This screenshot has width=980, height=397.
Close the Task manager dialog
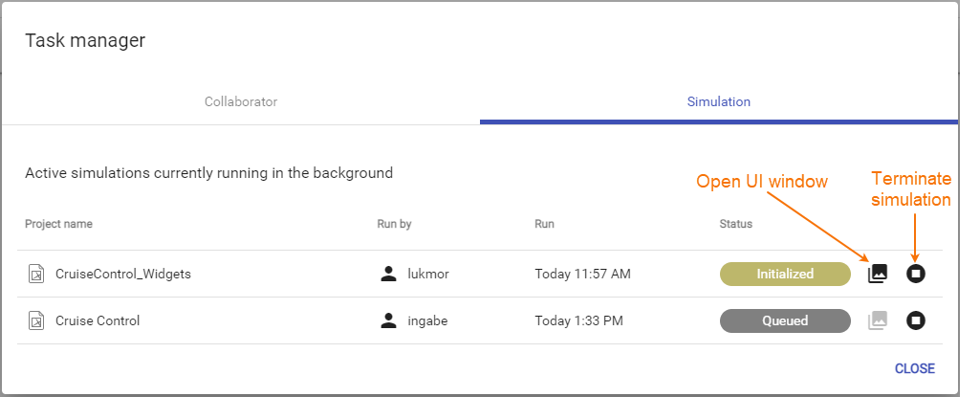coord(914,368)
